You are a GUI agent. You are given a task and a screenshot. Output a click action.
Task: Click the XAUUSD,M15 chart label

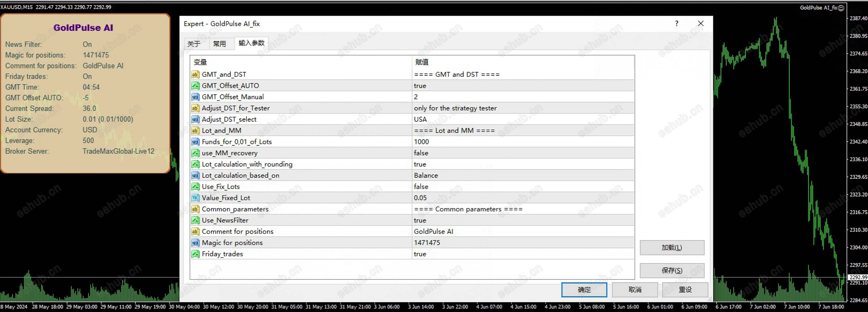16,7
